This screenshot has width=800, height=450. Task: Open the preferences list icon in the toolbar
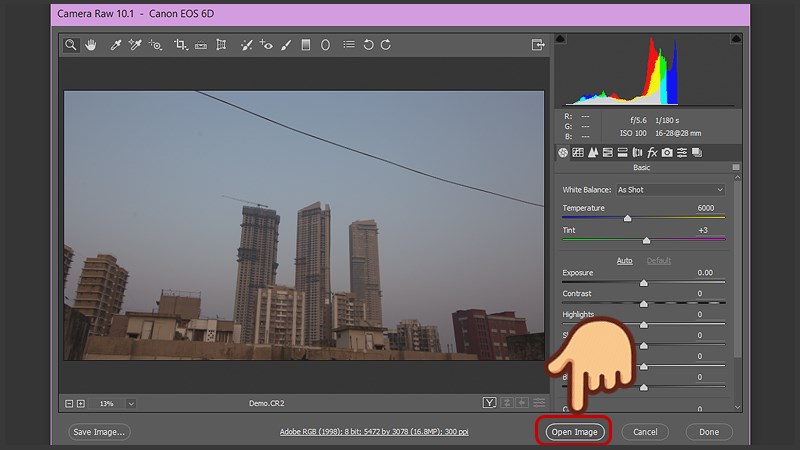pyautogui.click(x=349, y=45)
